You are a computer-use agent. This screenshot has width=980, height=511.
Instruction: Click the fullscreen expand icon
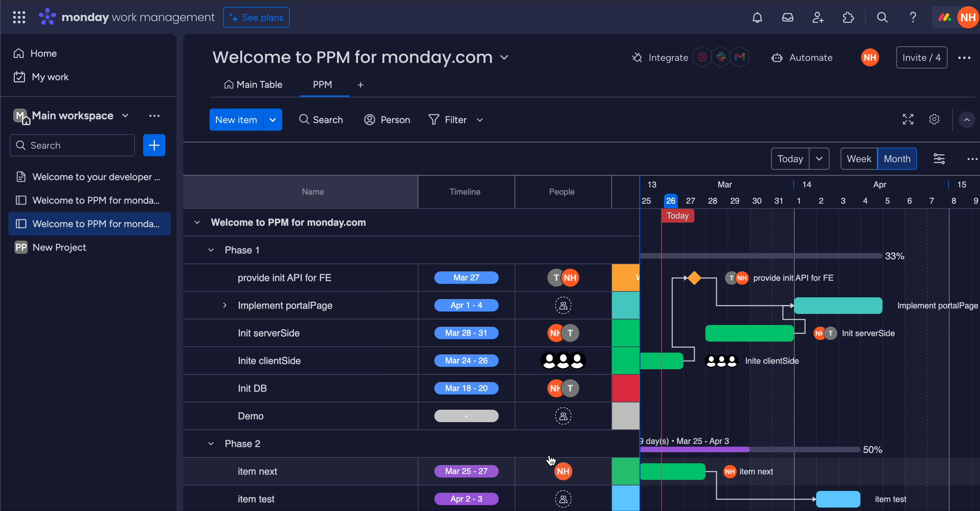[x=908, y=120]
